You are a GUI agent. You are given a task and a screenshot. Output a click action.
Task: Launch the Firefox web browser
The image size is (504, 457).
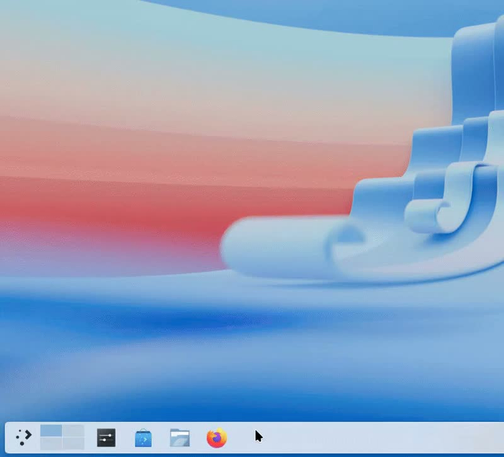[x=217, y=438]
